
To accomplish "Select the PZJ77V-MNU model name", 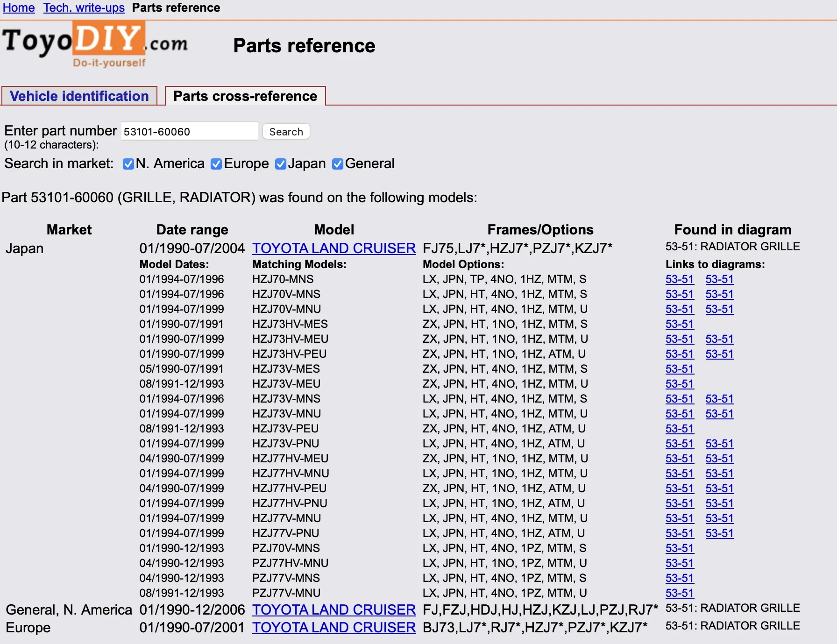I will click(286, 593).
